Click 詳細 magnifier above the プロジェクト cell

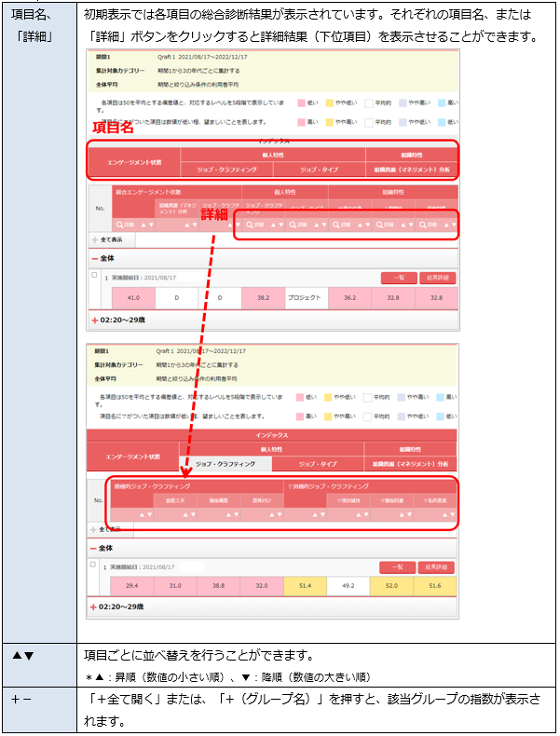click(297, 225)
